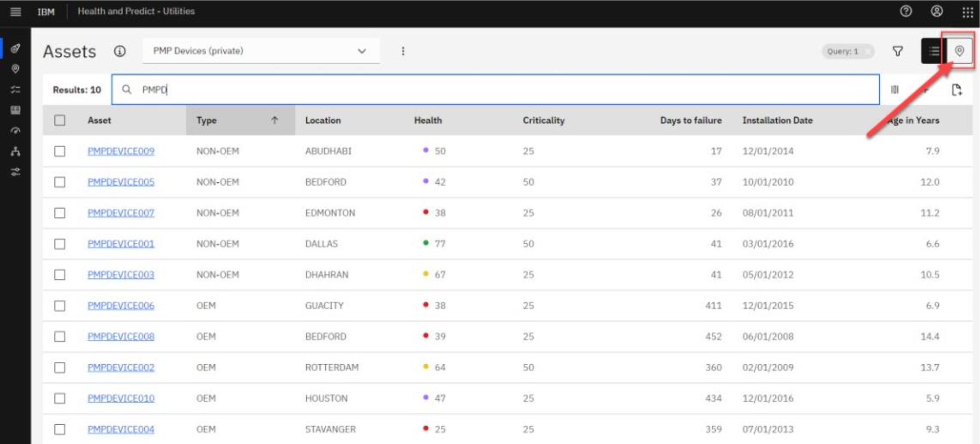The width and height of the screenshot is (980, 444).
Task: Sort by the Criticality column header
Action: 543,120
